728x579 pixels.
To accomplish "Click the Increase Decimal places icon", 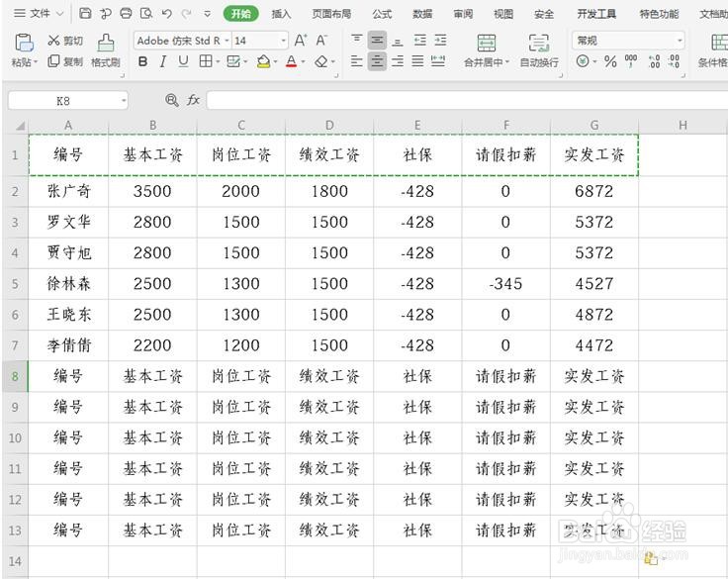I will [654, 61].
